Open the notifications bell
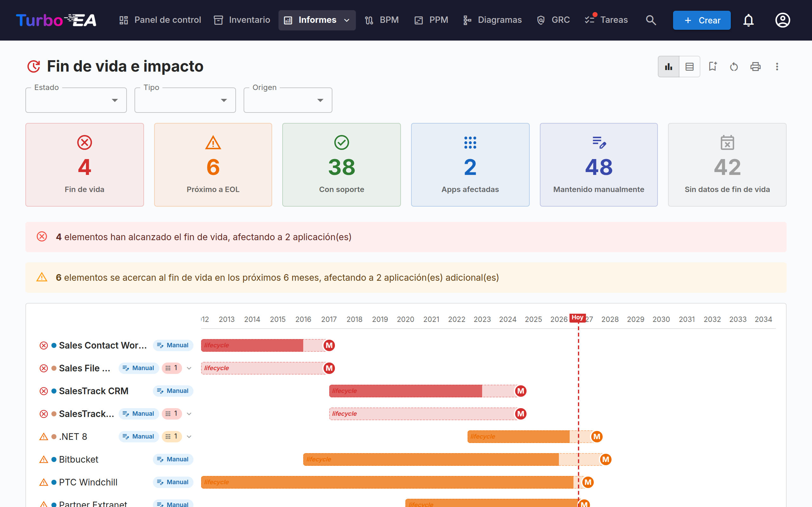This screenshot has width=812, height=507. 748,20
